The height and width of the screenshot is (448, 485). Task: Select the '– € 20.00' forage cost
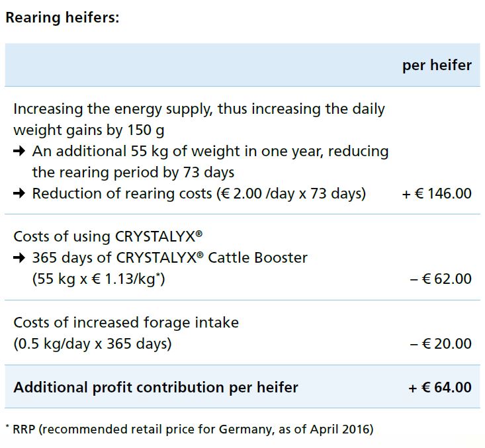tap(441, 343)
